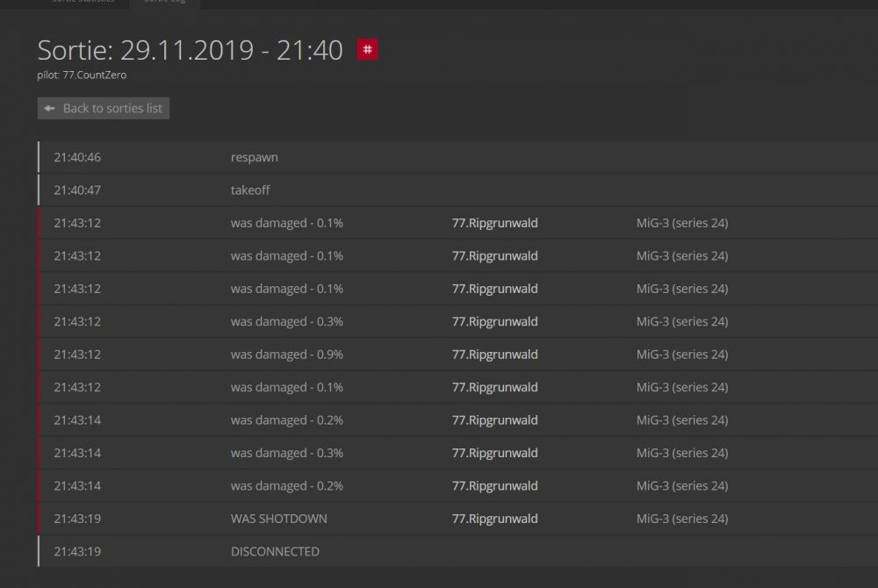Image resolution: width=878 pixels, height=588 pixels.
Task: Click MiG-3 (series 24) in 21:43:14 0.3% row
Action: [x=682, y=453]
